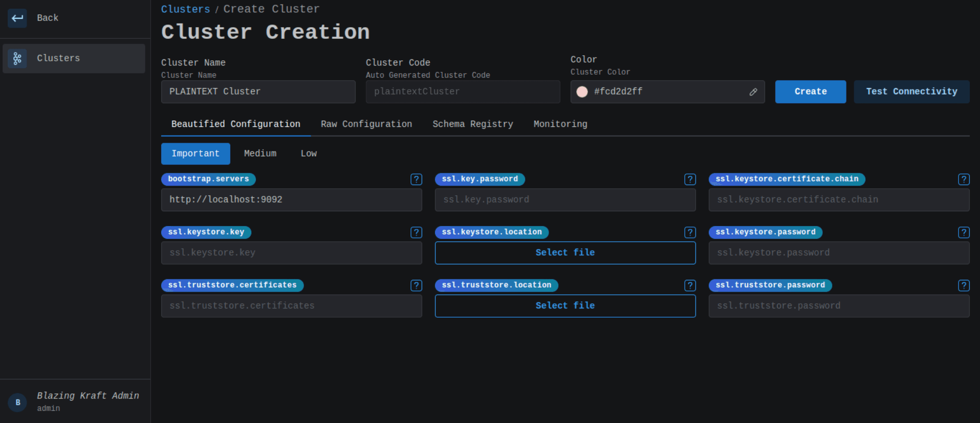Click the Cluster Creation heading
This screenshot has width=980, height=423.
266,32
